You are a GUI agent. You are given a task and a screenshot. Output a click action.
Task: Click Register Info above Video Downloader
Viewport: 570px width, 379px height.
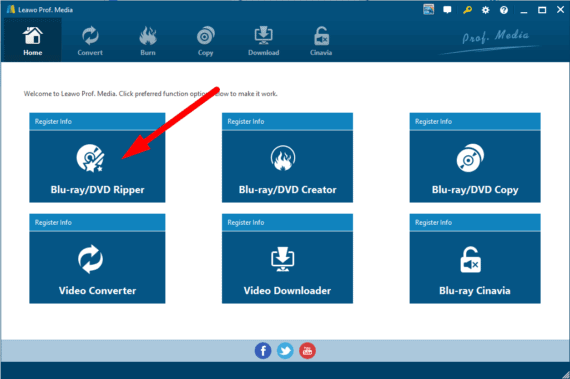[246, 222]
